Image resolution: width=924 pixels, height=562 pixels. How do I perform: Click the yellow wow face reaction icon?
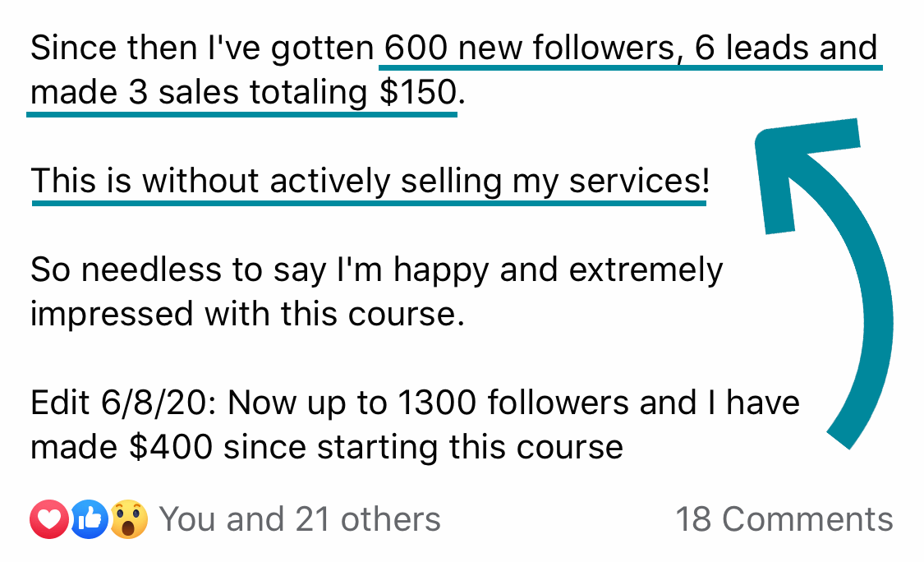point(127,518)
